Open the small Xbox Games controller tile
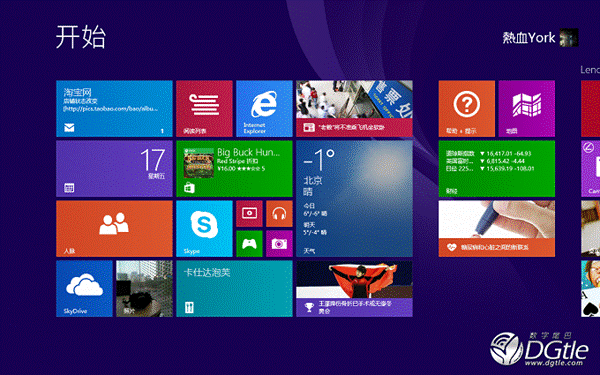Screen dimensions: 600x375 (x=249, y=244)
